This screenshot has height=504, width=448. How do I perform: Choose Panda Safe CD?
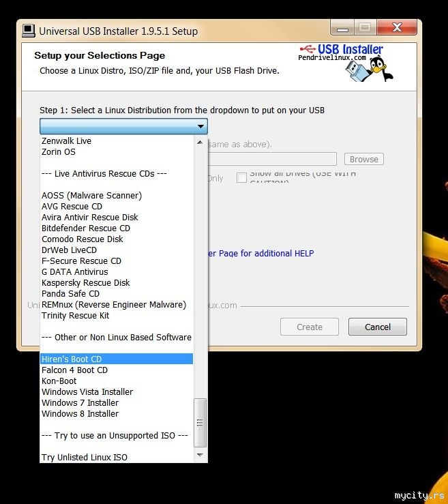[x=117, y=294]
